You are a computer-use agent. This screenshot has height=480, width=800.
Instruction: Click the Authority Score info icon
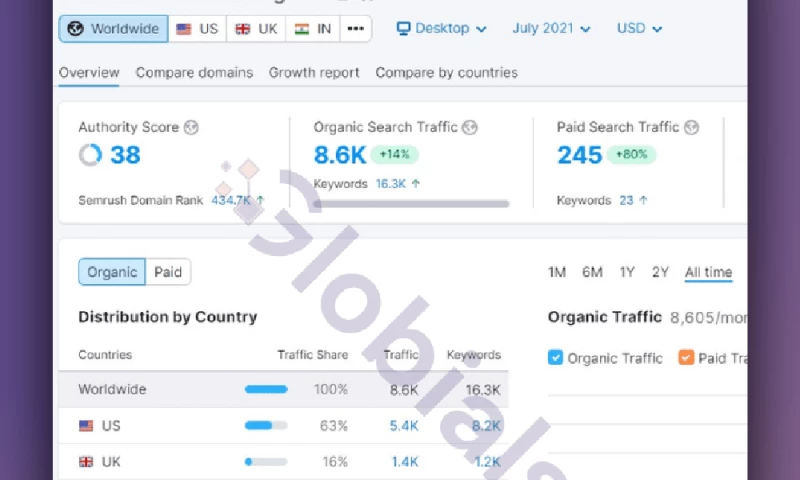[191, 128]
